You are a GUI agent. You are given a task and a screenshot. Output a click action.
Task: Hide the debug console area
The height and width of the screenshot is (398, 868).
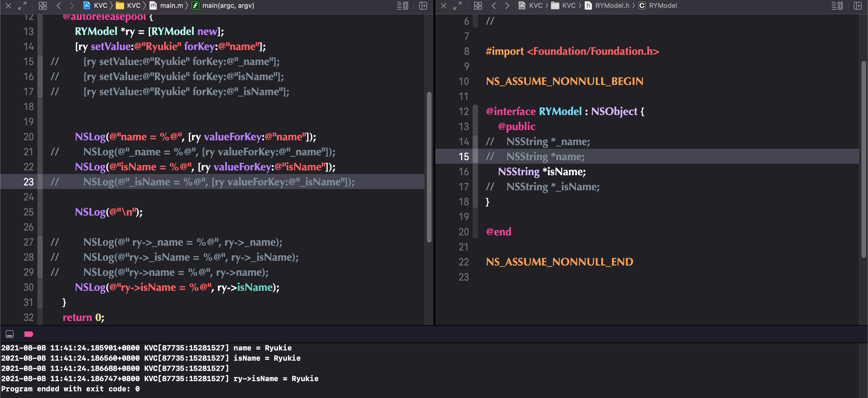(10, 334)
